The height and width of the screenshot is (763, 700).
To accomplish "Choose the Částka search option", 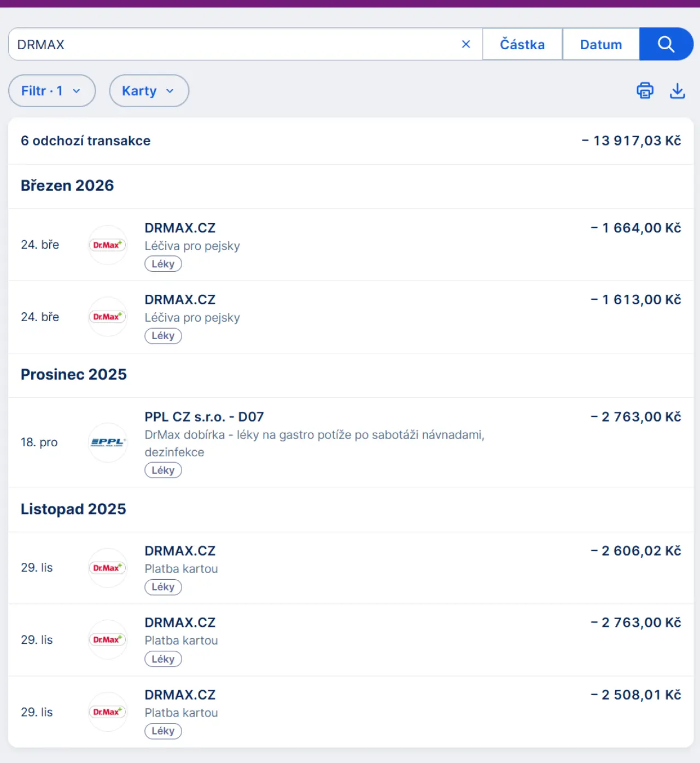I will (522, 44).
